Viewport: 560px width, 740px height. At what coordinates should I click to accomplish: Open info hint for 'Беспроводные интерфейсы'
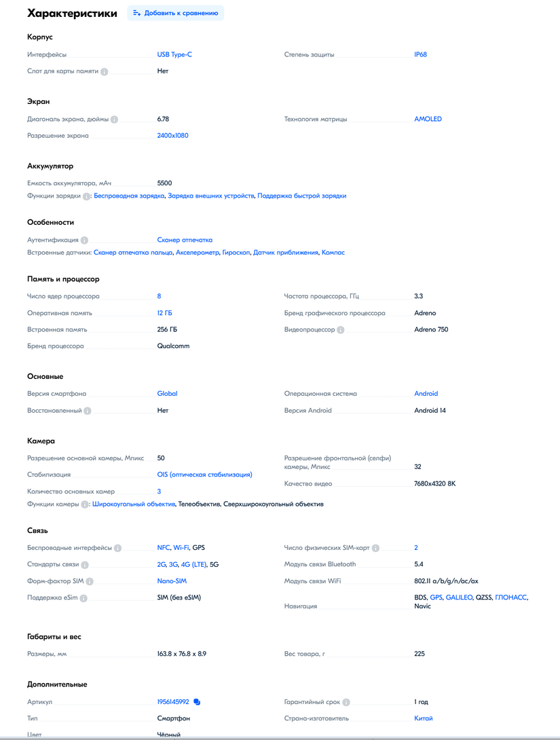click(118, 548)
